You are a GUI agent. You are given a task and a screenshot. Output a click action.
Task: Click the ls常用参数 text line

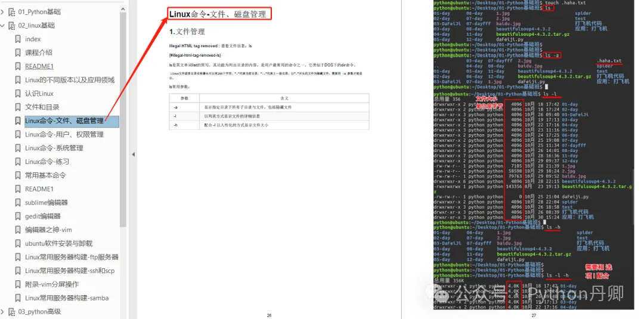point(179,87)
